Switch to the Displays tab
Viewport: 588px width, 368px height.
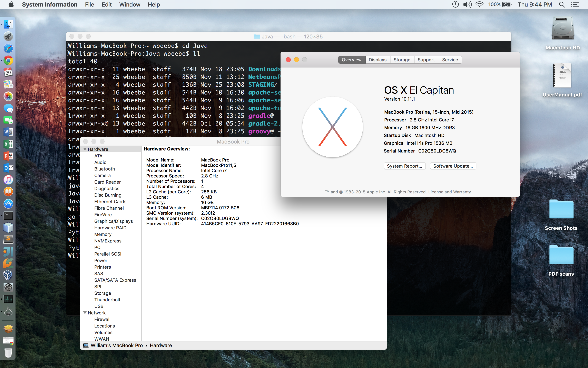pyautogui.click(x=377, y=60)
